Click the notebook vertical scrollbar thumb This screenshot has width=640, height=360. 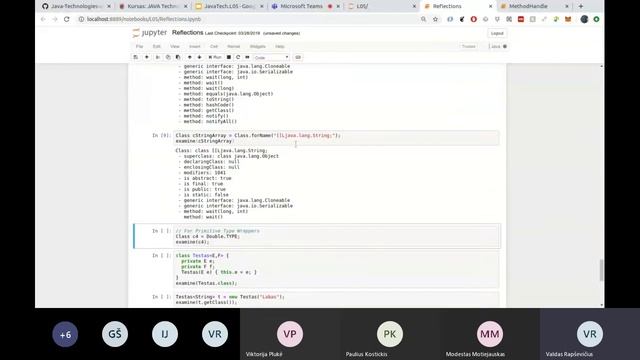coord(601,270)
